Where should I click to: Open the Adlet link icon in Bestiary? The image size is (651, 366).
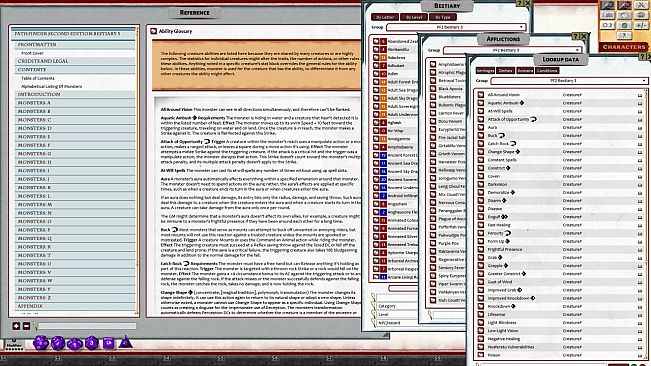tap(376, 74)
